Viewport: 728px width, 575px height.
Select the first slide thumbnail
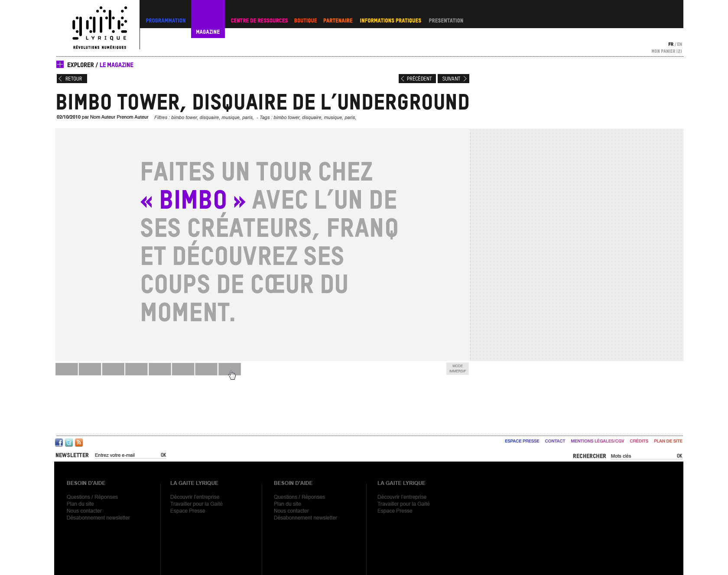(x=67, y=369)
